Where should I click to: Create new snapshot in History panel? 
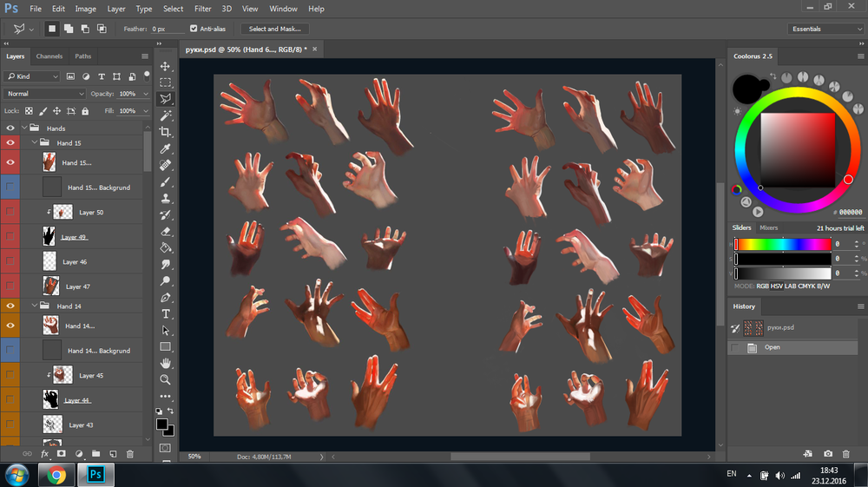(x=828, y=453)
